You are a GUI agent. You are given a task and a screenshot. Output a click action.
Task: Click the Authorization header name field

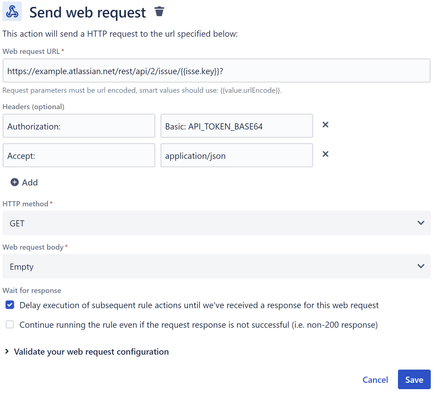79,126
